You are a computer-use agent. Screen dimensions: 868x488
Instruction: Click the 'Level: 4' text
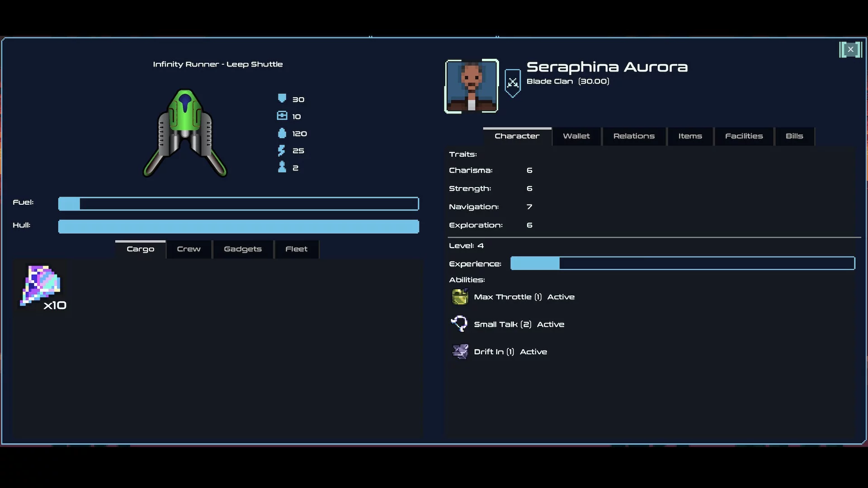466,246
